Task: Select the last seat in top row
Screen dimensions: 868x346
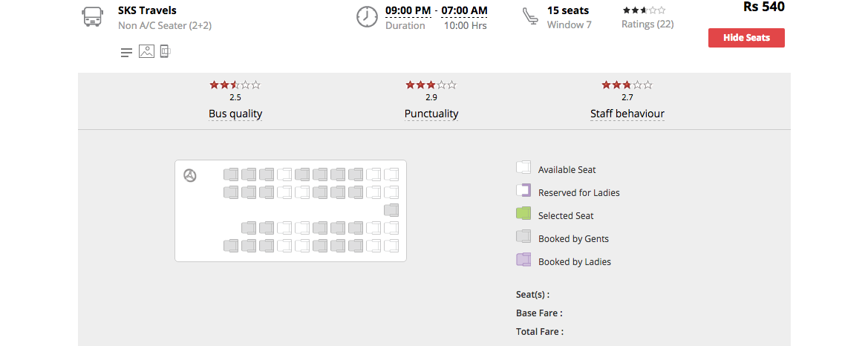Action: [391, 175]
